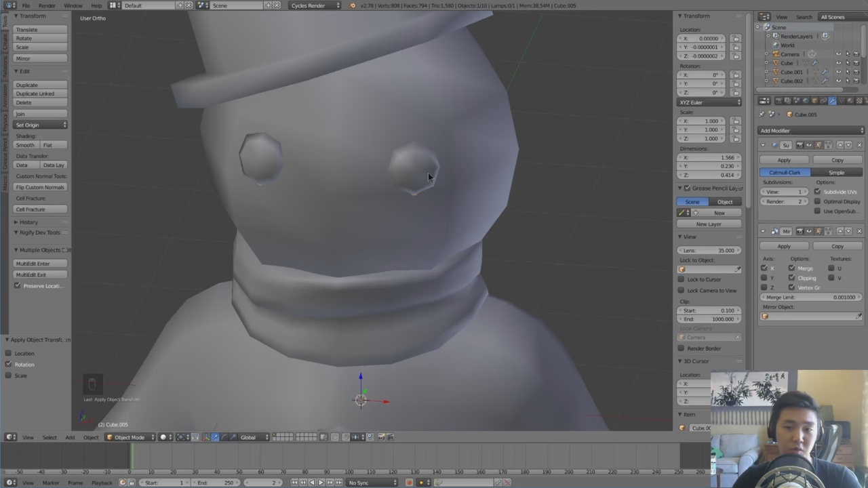Viewport: 868px width, 488px height.
Task: Hide Camera in the outliner viewport
Action: tap(838, 54)
